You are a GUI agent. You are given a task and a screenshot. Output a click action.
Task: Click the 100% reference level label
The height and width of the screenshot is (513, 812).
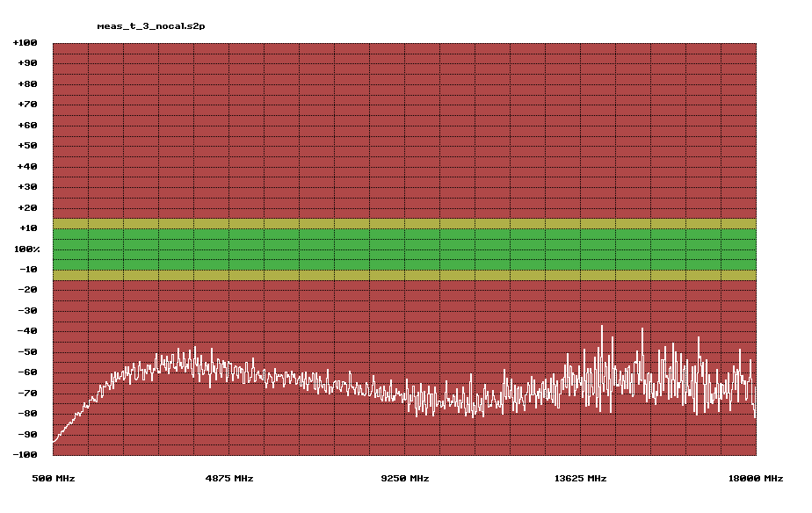tap(25, 249)
